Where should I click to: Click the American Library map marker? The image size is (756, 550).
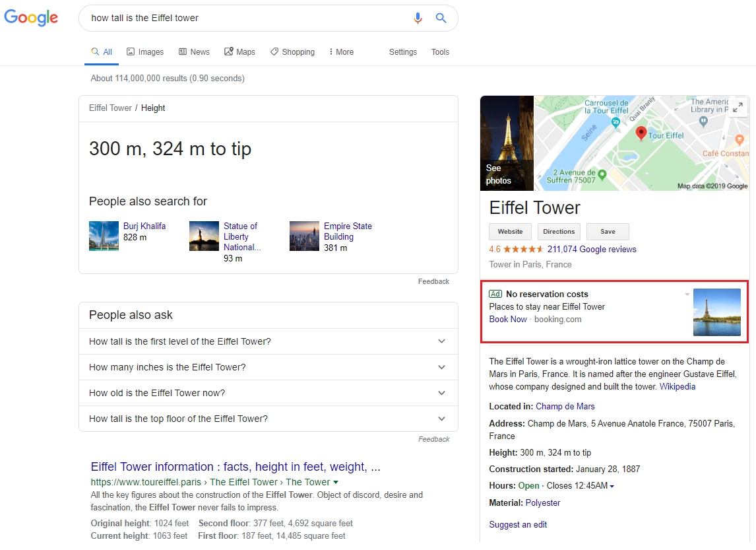(703, 121)
